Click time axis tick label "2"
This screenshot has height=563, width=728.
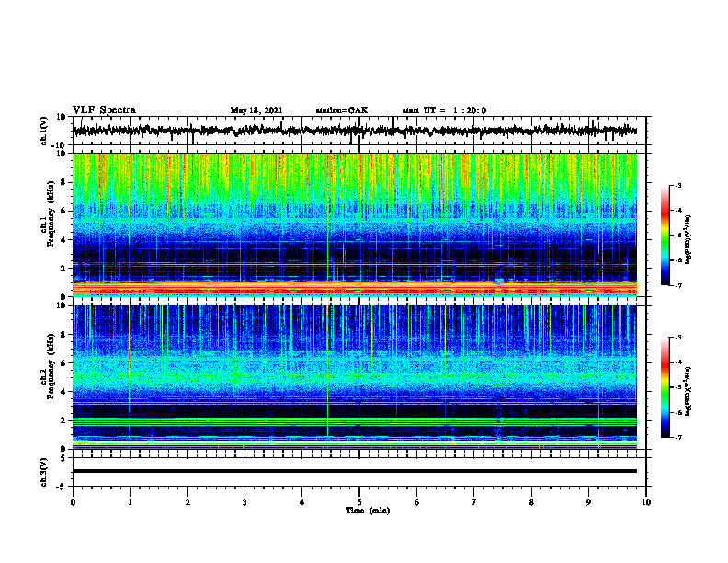pyautogui.click(x=188, y=502)
